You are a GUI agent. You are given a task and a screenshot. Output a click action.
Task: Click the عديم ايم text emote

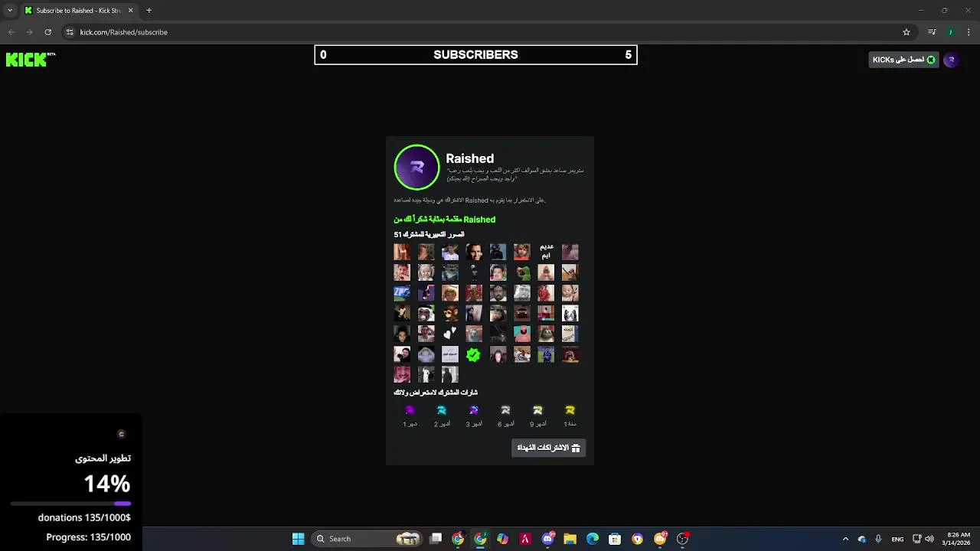click(x=546, y=251)
